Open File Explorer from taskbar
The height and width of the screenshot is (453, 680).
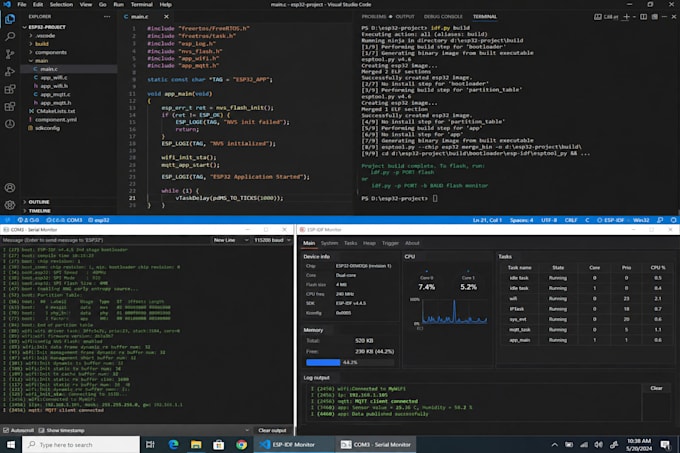[196, 445]
